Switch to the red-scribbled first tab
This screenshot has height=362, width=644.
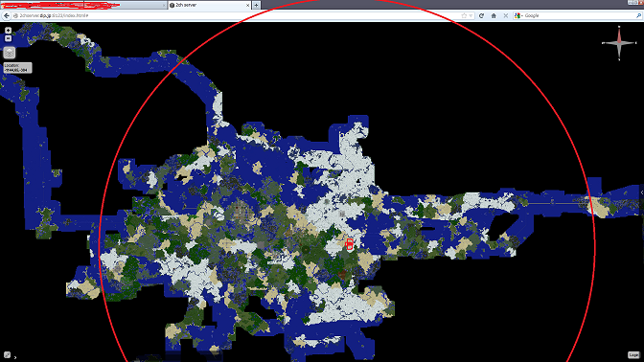pyautogui.click(x=82, y=5)
